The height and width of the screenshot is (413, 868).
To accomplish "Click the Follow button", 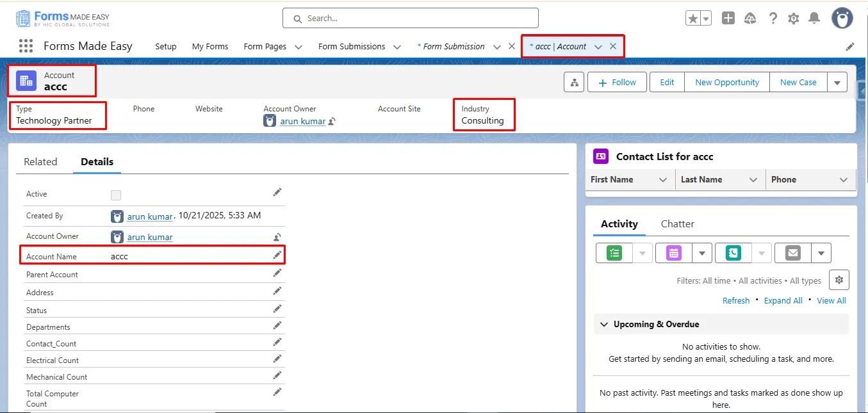I will pyautogui.click(x=617, y=82).
